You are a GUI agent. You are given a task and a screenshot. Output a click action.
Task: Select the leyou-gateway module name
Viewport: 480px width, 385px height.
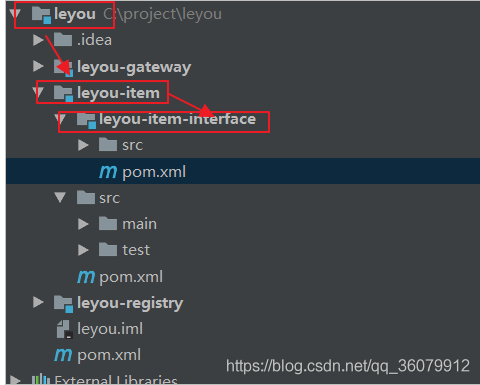pyautogui.click(x=134, y=67)
